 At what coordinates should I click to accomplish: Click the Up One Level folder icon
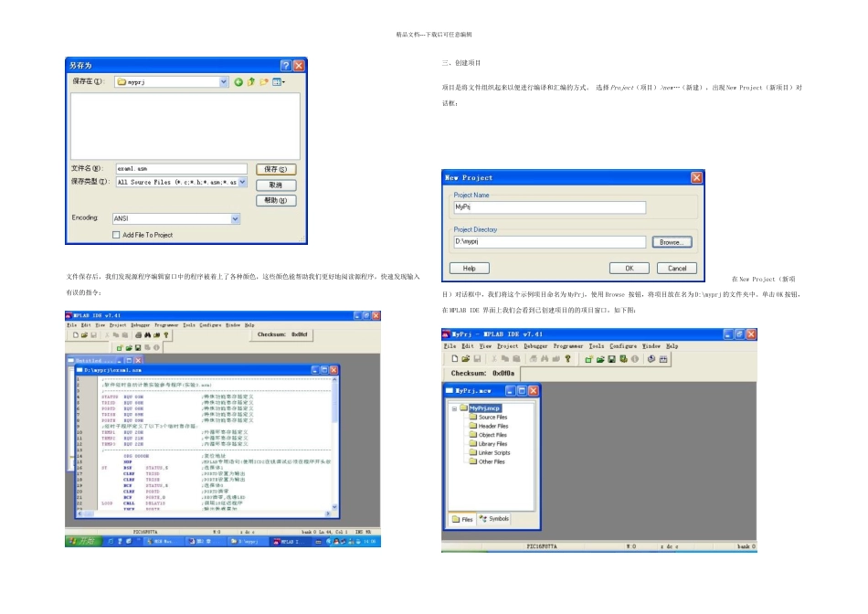point(251,82)
